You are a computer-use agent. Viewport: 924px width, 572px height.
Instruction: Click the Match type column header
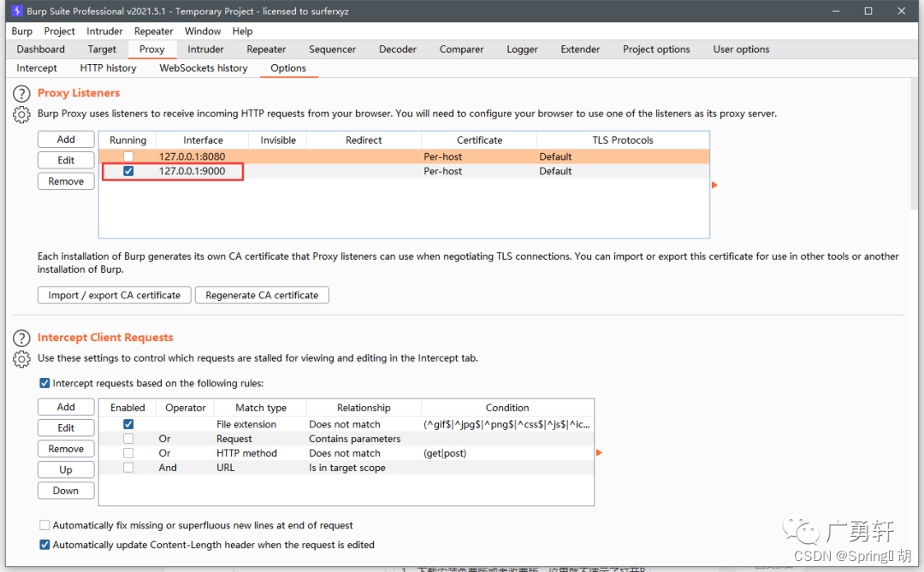(x=260, y=408)
